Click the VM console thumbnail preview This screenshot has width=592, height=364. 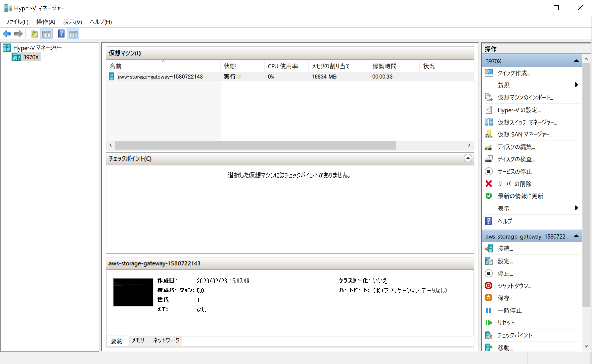click(x=133, y=292)
